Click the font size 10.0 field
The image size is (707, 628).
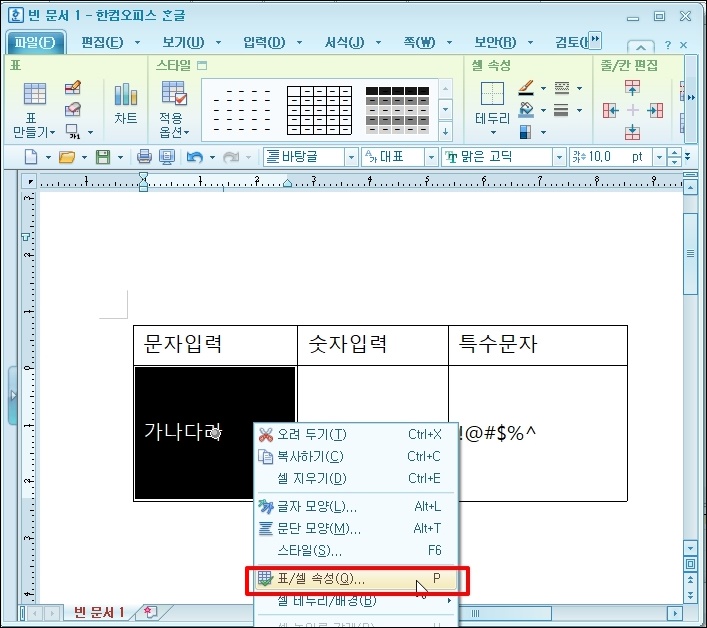click(611, 157)
